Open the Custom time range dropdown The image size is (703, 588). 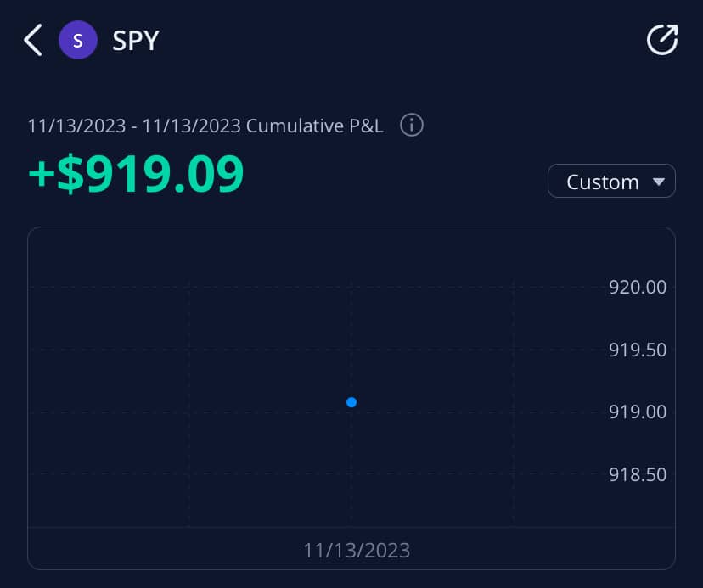point(611,182)
